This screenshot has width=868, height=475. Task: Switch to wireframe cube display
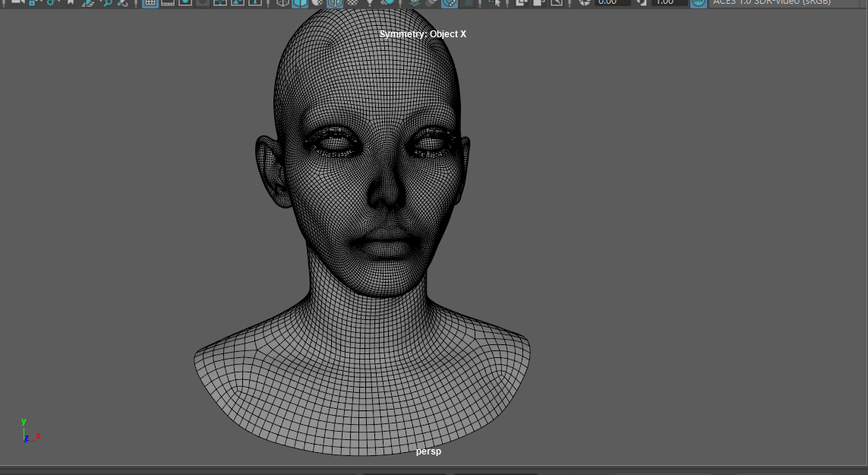282,2
